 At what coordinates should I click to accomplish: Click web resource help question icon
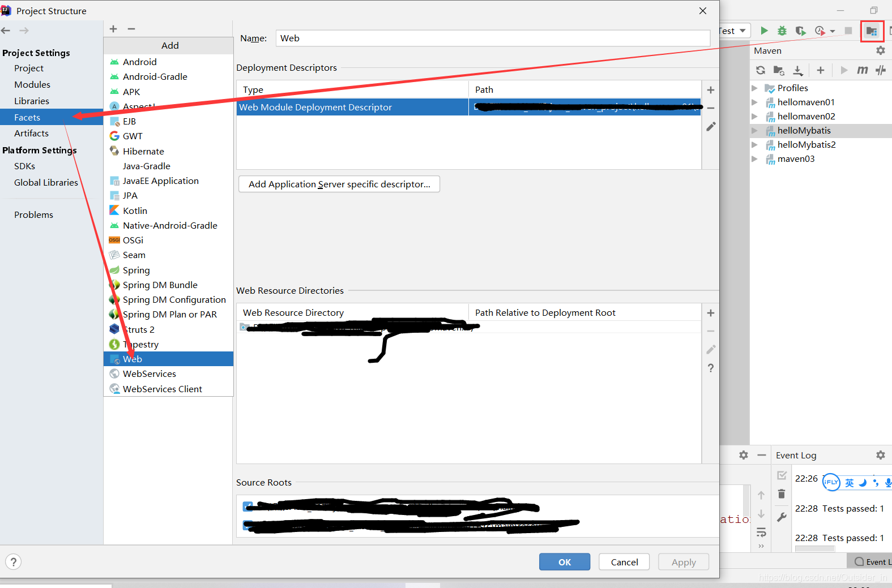click(711, 368)
